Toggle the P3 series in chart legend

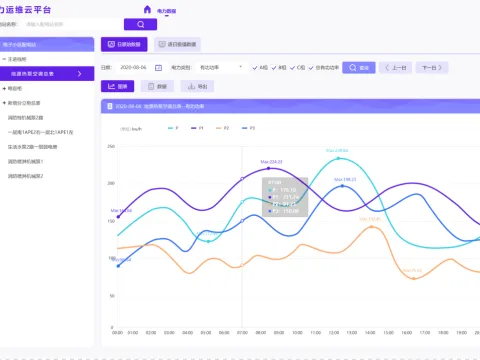click(248, 128)
